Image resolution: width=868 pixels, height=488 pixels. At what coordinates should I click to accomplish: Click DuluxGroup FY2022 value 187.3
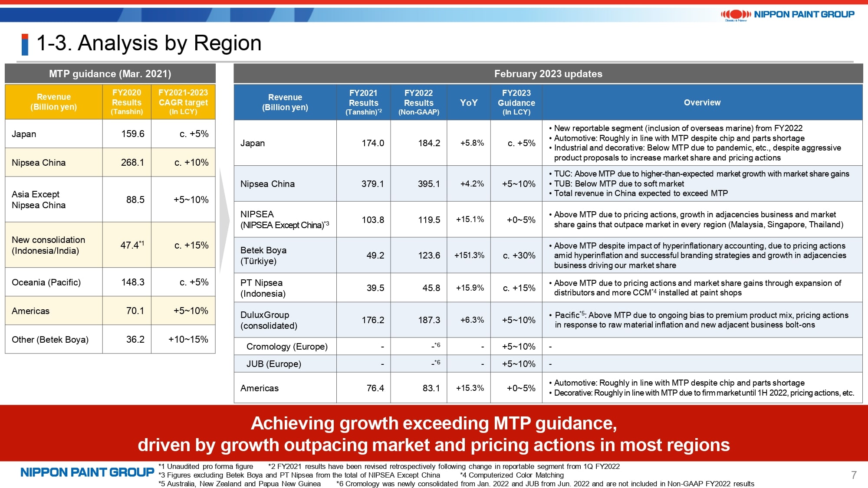point(429,320)
